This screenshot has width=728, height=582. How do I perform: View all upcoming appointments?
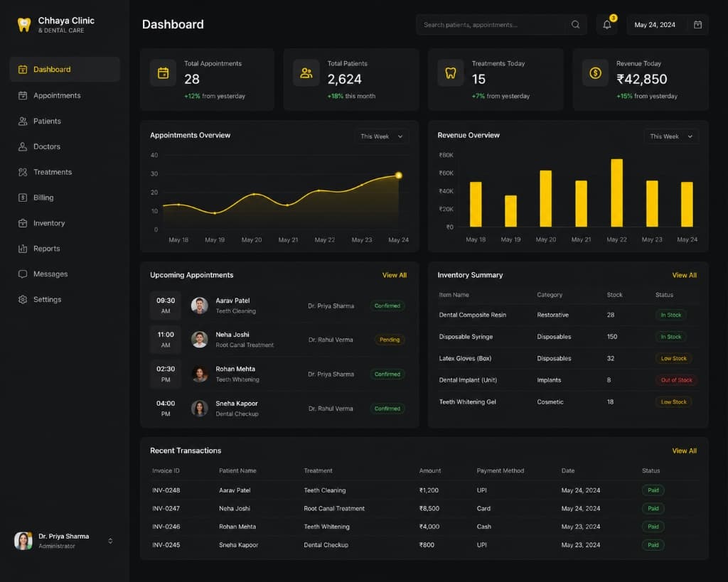394,275
